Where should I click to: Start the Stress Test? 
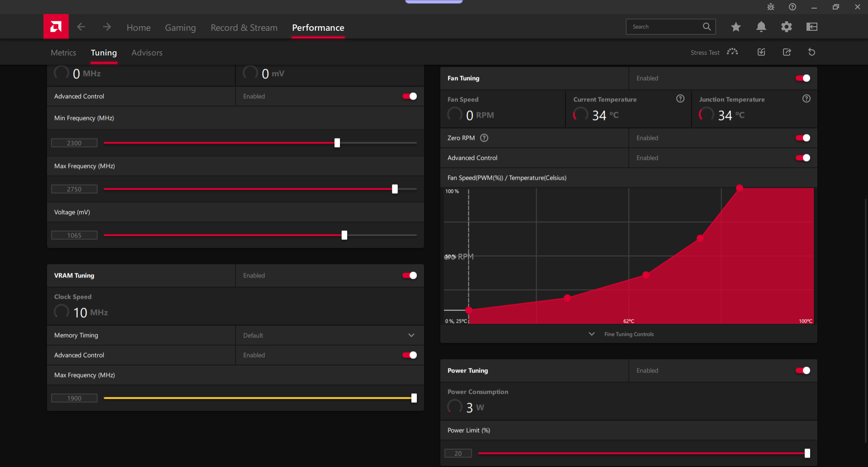tap(714, 52)
